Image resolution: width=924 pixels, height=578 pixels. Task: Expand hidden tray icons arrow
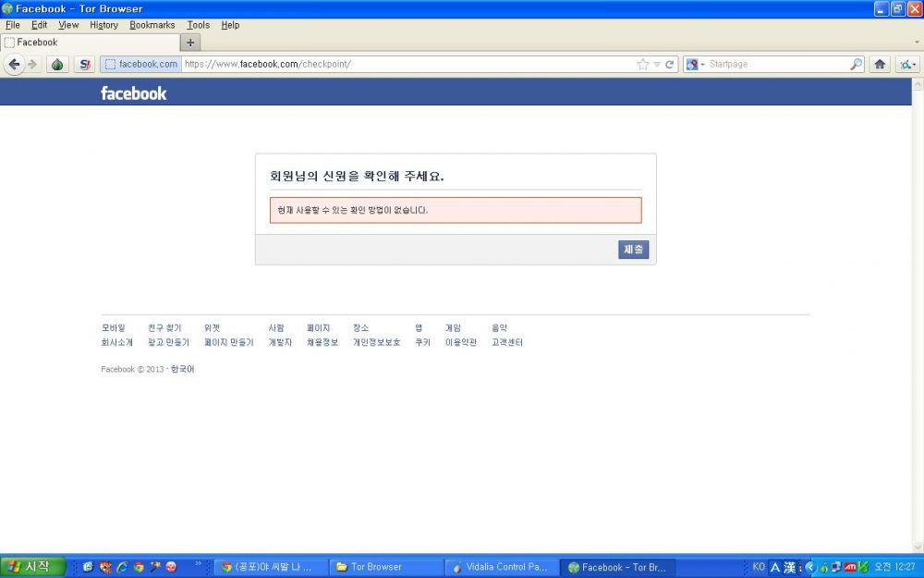click(809, 567)
